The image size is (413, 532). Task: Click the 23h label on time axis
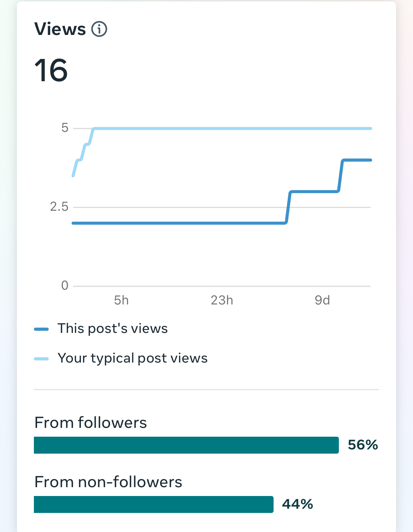(x=222, y=300)
